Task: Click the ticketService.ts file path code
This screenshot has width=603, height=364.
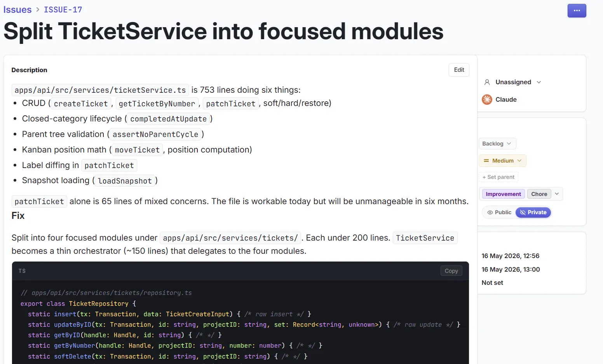Action: pyautogui.click(x=100, y=90)
